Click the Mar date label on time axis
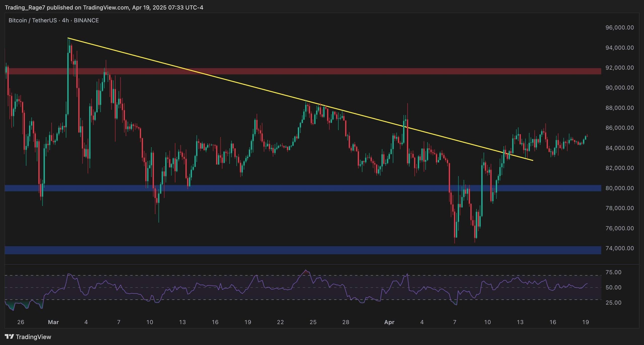The width and height of the screenshot is (644, 345). click(53, 322)
